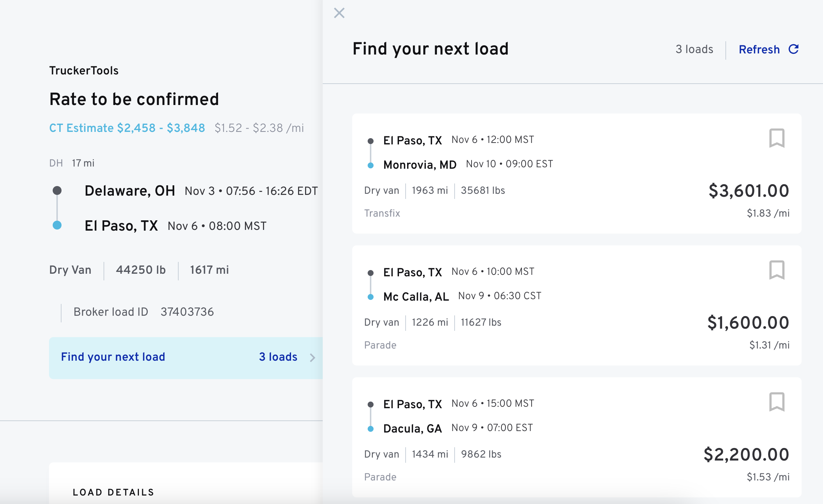This screenshot has height=504, width=823.
Task: Click the LOAD DETAILS section header
Action: pyautogui.click(x=113, y=492)
